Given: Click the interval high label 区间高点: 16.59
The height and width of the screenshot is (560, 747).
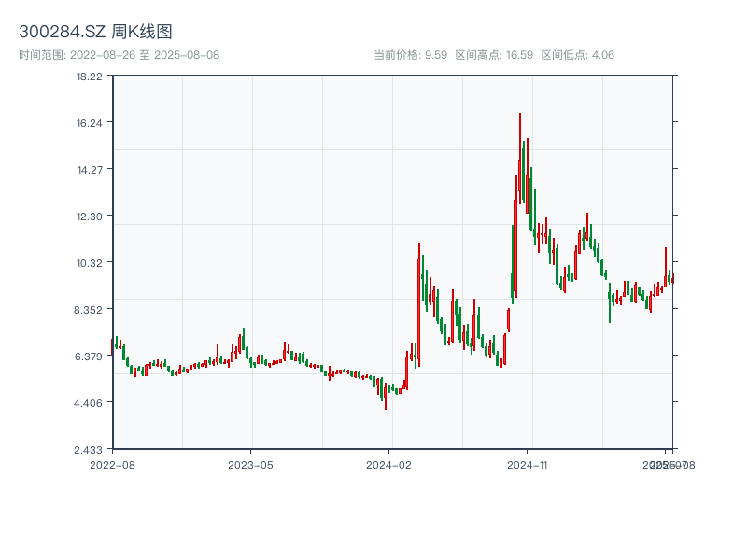Looking at the screenshot, I should [494, 55].
